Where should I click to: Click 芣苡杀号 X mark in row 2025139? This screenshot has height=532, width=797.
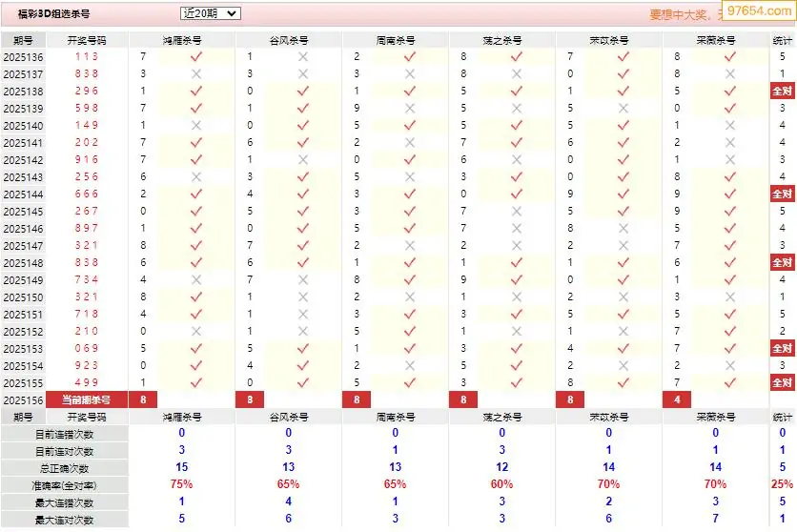pyautogui.click(x=623, y=109)
